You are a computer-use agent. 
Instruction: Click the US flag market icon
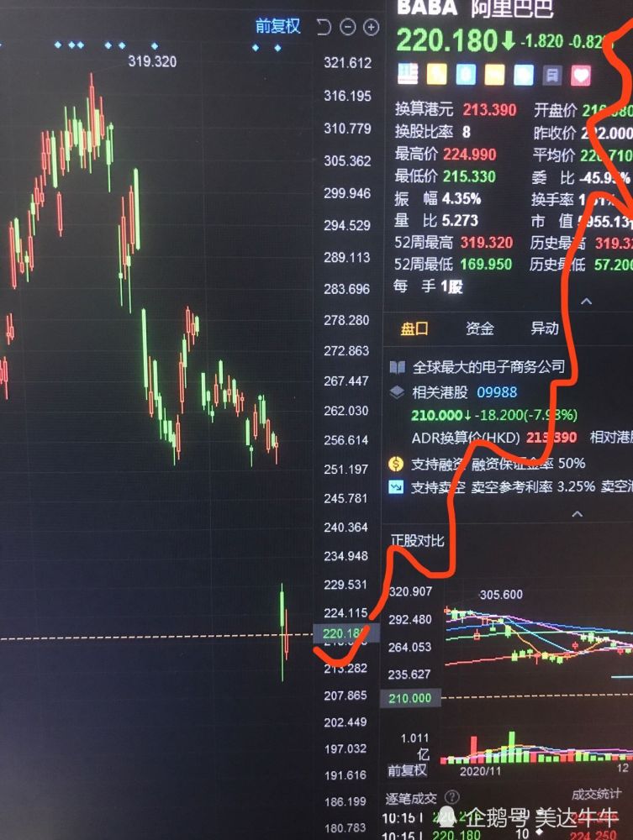pyautogui.click(x=408, y=75)
